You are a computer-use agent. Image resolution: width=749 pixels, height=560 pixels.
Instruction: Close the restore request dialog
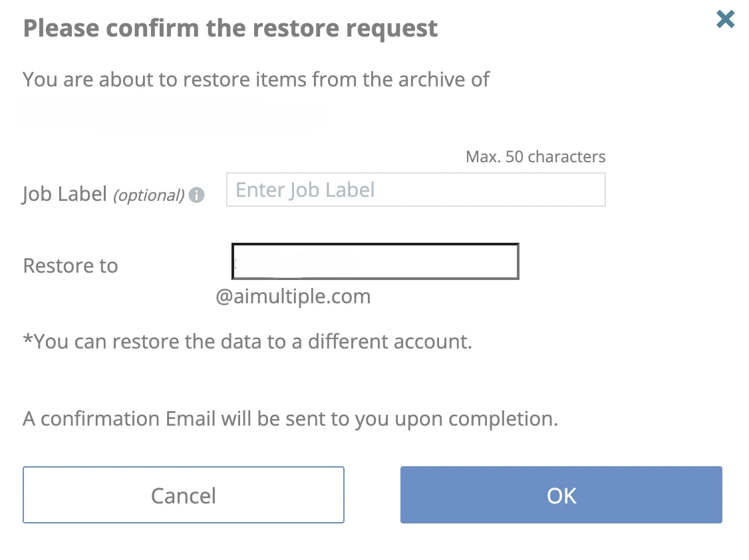(725, 19)
